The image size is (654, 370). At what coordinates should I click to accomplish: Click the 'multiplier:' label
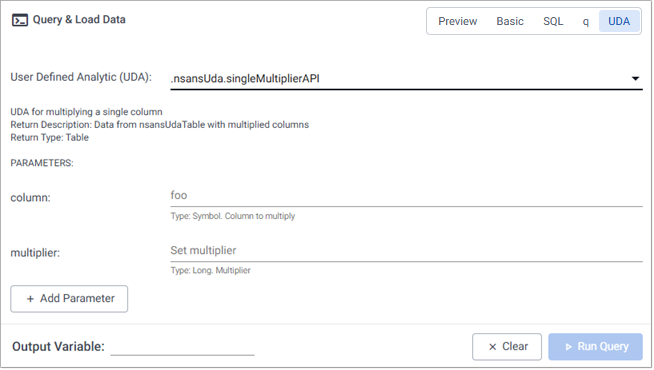pyautogui.click(x=35, y=253)
